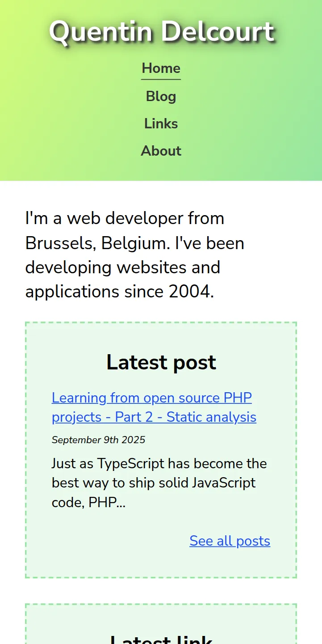Click the Quentin Delcourt site title
Screen dimensions: 322x644
161,32
